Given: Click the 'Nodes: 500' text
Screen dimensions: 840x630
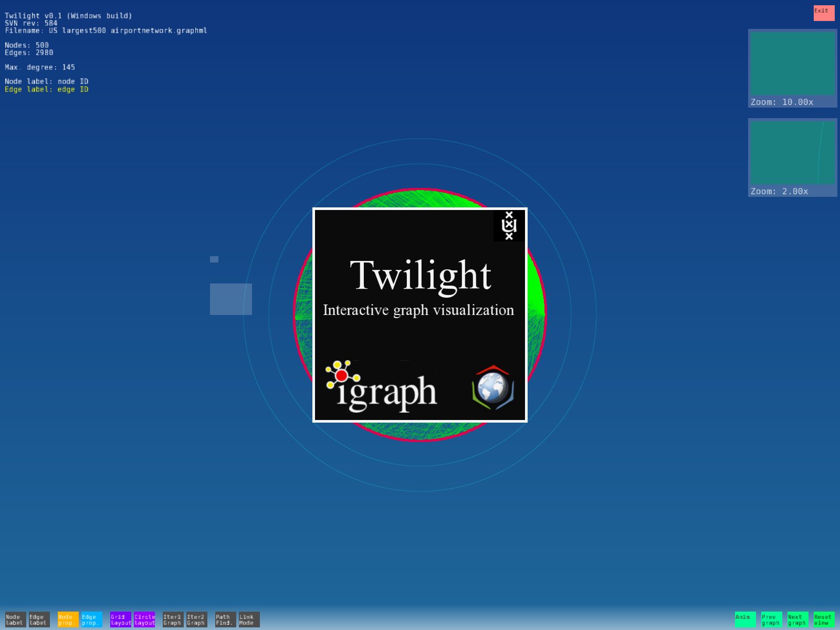Looking at the screenshot, I should point(27,45).
